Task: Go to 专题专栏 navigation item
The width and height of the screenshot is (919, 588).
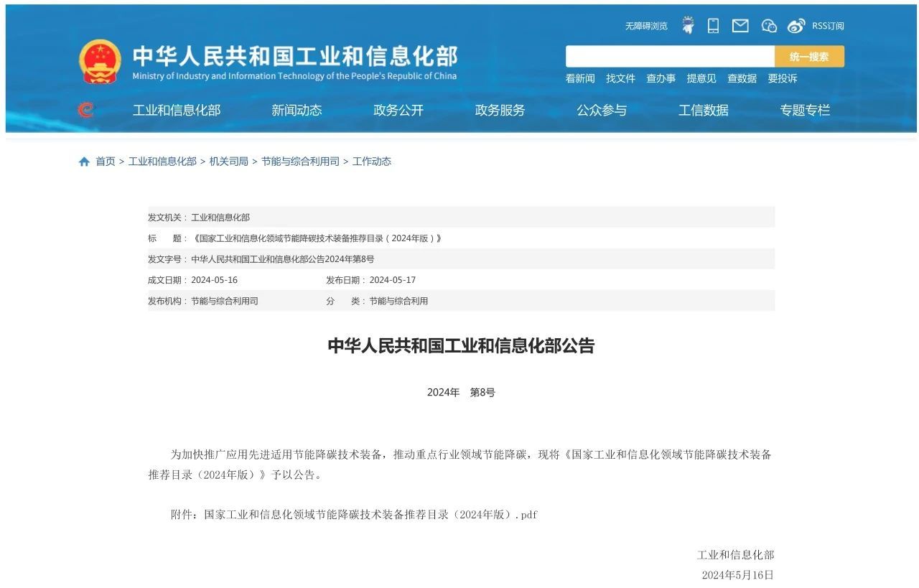Action: pyautogui.click(x=805, y=110)
